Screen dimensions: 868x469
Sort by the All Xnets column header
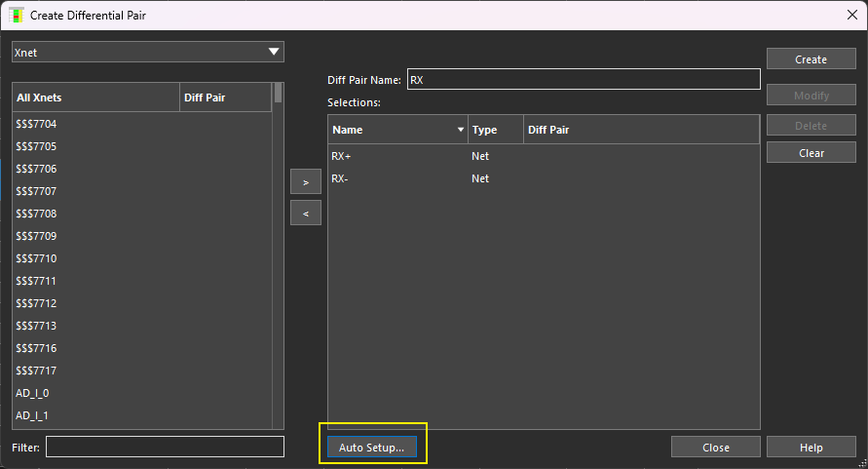(95, 98)
